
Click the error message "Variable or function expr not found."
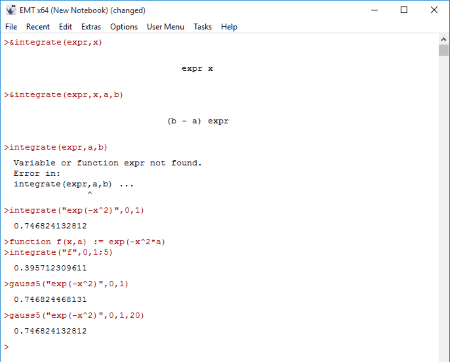(108, 163)
